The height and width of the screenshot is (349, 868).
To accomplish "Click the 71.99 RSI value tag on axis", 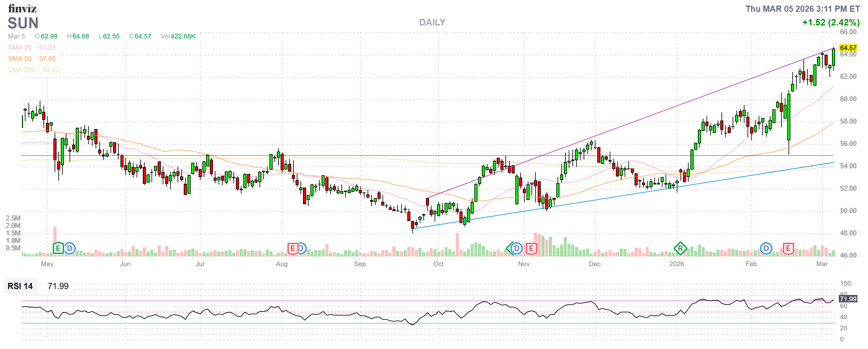I will coord(848,299).
